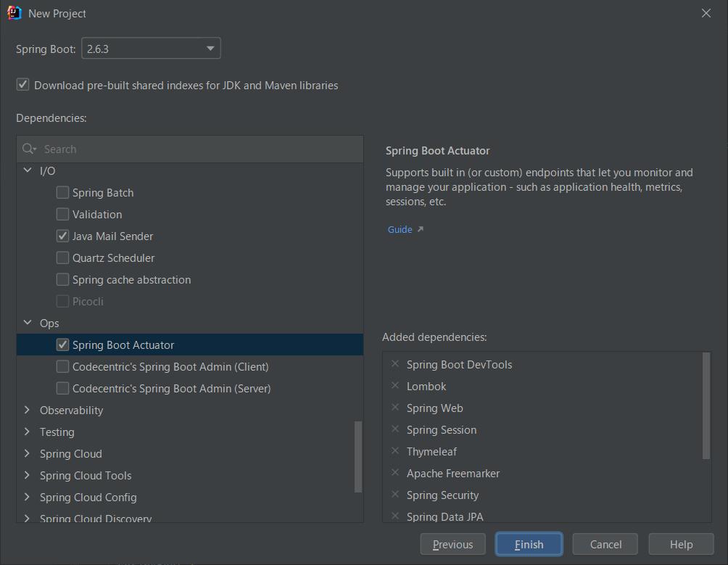Click the search magnifier icon
728x565 pixels.
[x=29, y=149]
